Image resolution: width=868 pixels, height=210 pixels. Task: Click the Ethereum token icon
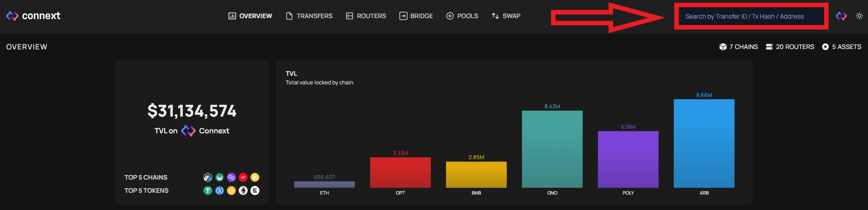click(243, 190)
